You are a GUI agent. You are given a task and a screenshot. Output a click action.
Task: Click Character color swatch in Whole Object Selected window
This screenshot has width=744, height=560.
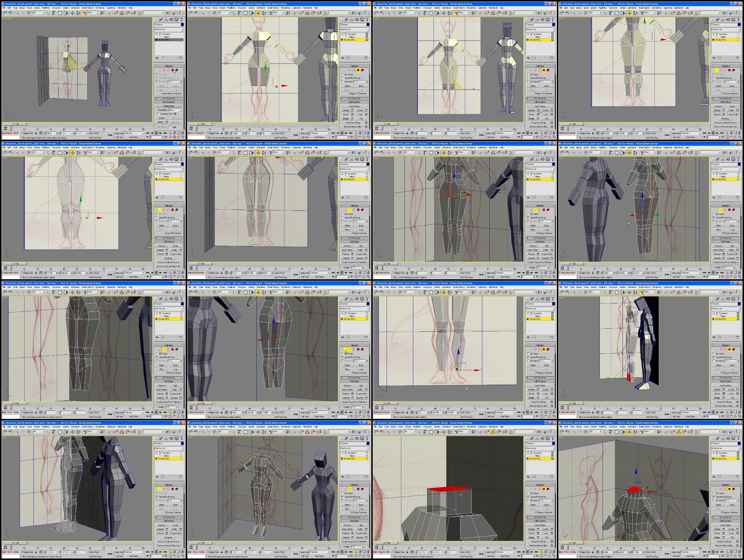182,25
